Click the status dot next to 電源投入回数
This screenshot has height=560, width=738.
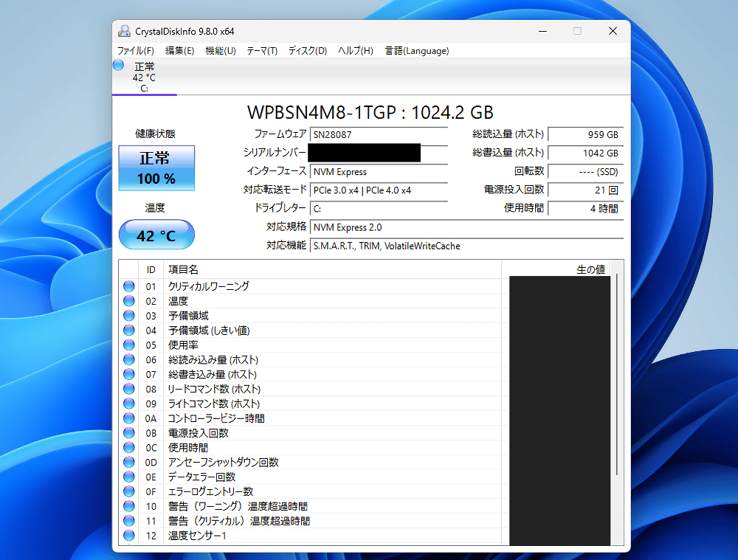[128, 433]
